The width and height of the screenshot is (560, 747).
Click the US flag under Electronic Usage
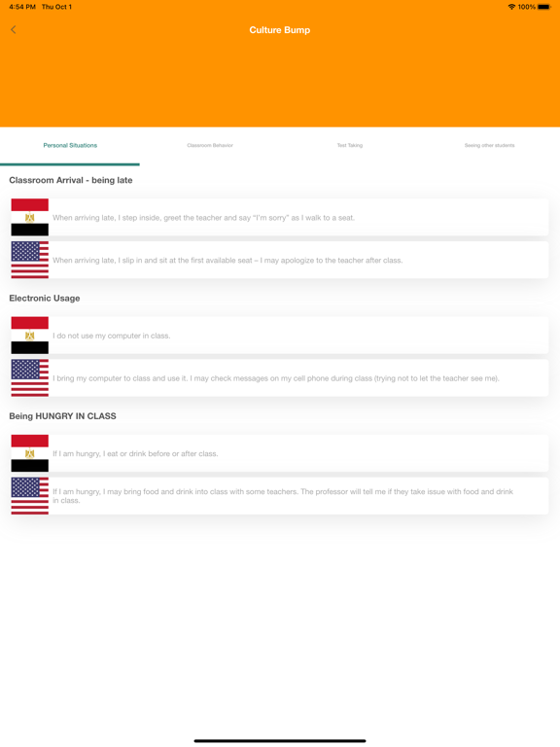pyautogui.click(x=29, y=377)
